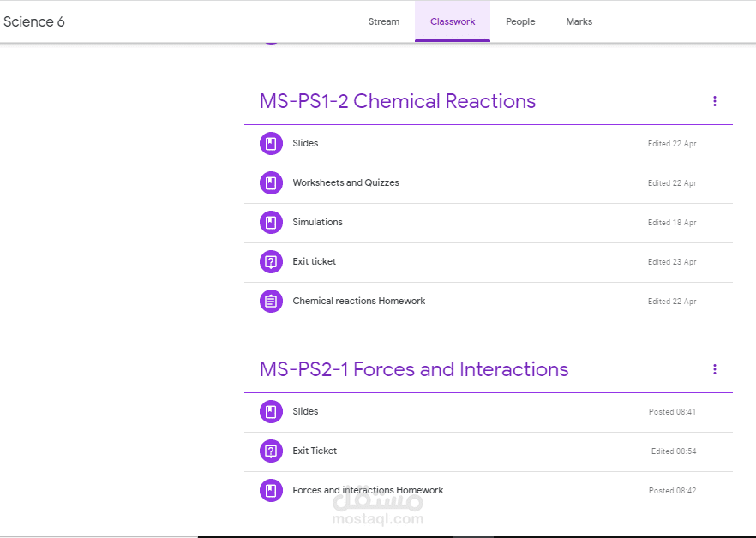This screenshot has width=756, height=538.
Task: Click the Worksheets and Quizzes material icon
Action: coord(271,182)
